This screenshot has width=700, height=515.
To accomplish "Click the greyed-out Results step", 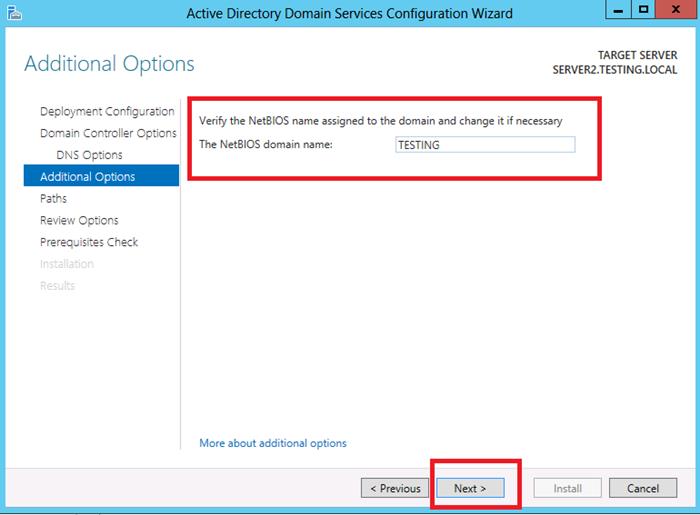I will tap(57, 286).
